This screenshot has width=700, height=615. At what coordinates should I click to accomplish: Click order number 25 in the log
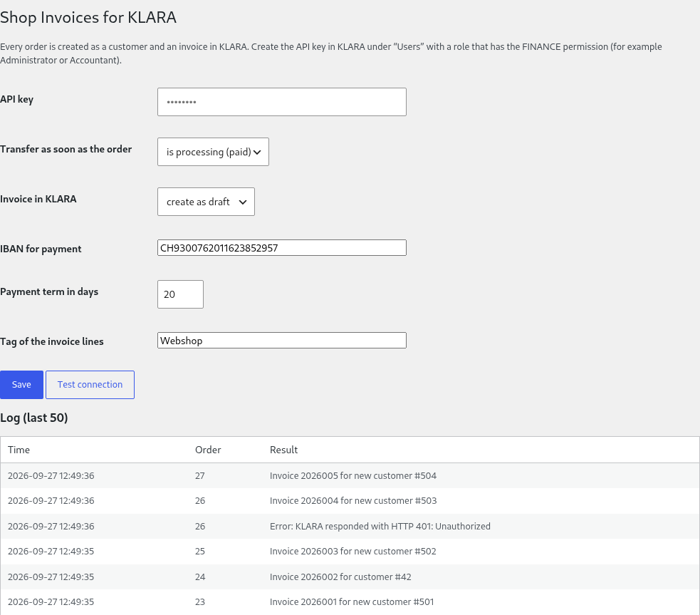click(200, 551)
